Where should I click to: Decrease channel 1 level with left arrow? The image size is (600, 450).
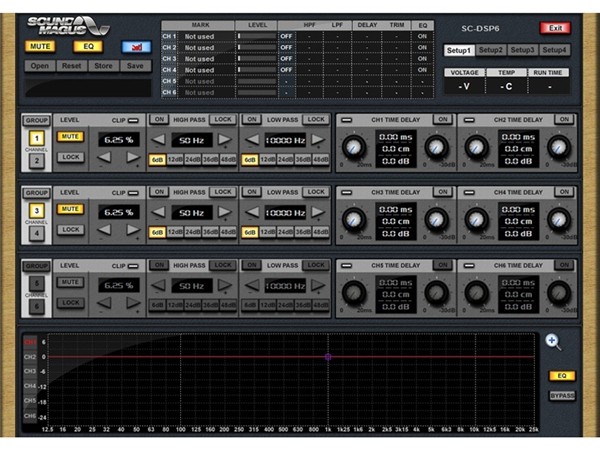pos(104,157)
